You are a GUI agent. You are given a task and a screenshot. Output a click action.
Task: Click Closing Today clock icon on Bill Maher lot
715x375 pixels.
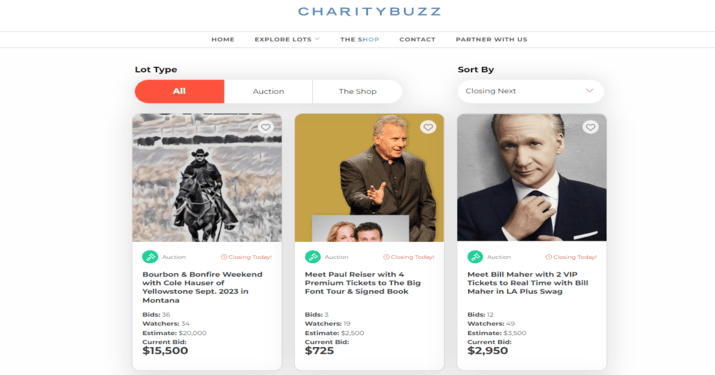pos(549,257)
